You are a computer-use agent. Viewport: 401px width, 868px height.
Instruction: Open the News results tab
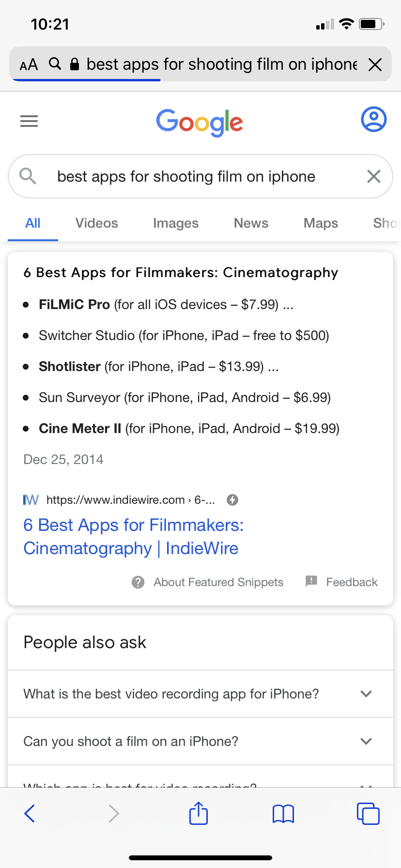(251, 223)
